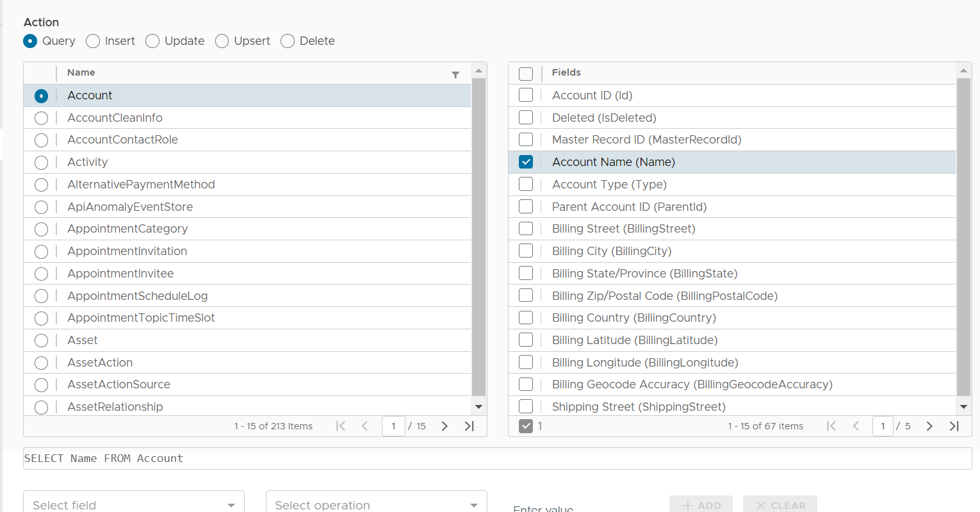
Task: Go to next page of fields list
Action: (929, 426)
